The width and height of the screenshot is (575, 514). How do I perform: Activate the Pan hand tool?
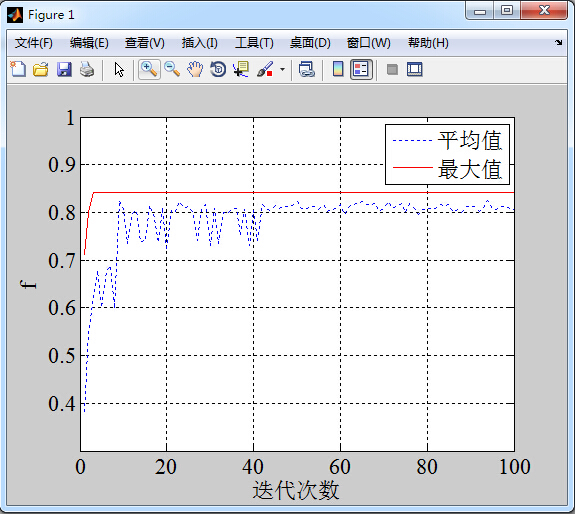[195, 69]
